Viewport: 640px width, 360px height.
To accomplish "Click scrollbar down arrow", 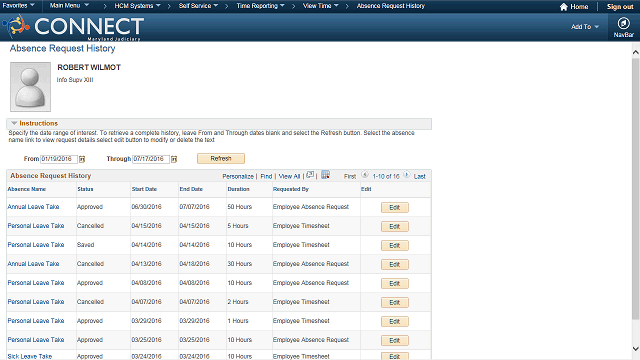I will pos(636,349).
